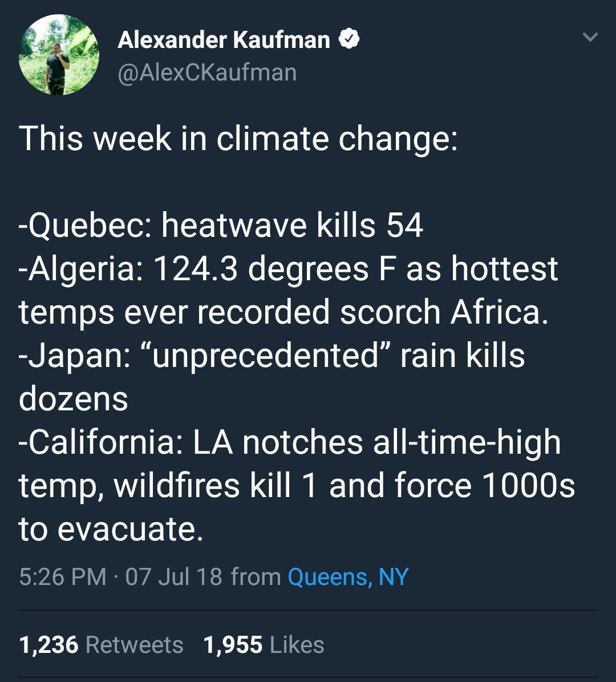Click the 'to evacuate.' closing text

[x=111, y=529]
